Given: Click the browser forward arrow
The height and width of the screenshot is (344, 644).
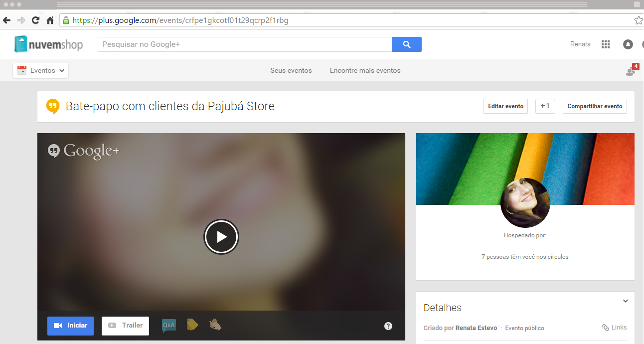Looking at the screenshot, I should (x=21, y=20).
